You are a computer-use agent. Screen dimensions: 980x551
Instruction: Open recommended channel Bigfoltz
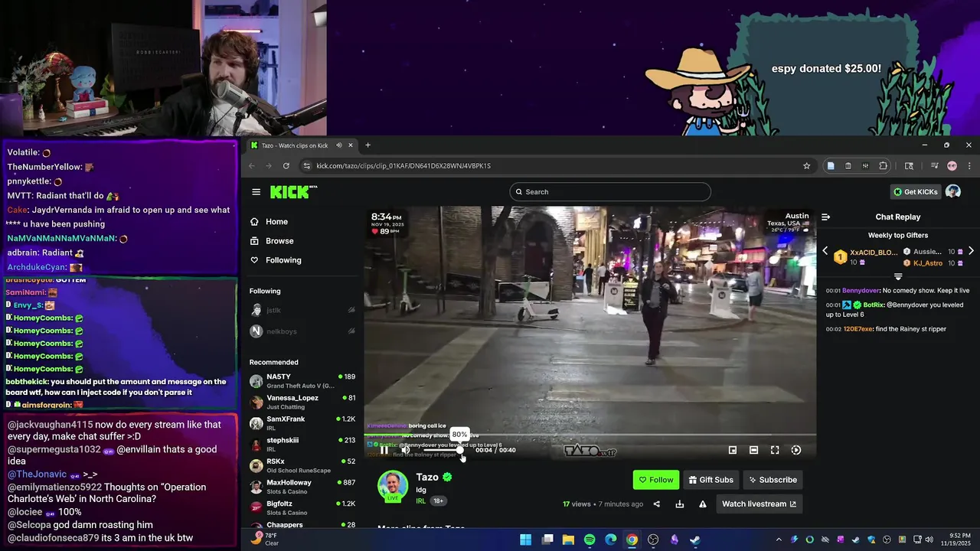302,507
